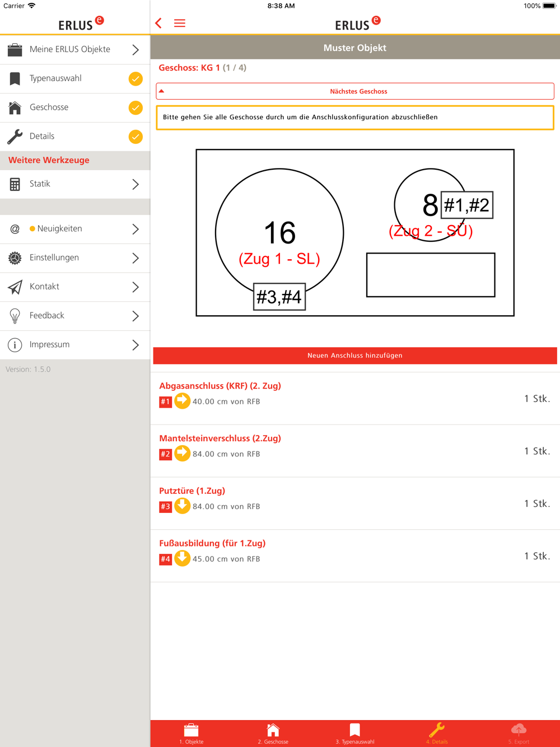This screenshot has width=560, height=747.
Task: Select the 16 cm Zug 1 - SL circle
Action: 279,232
